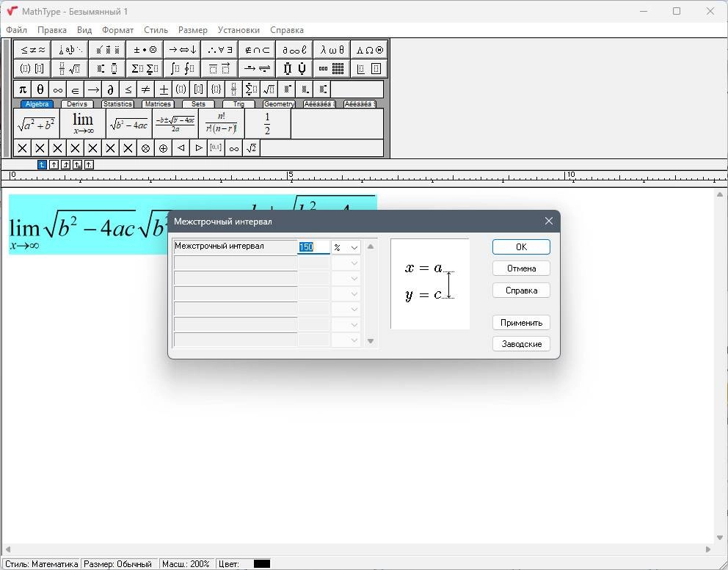
Task: Open the underbar and overbar templates palette
Action: [x=219, y=69]
